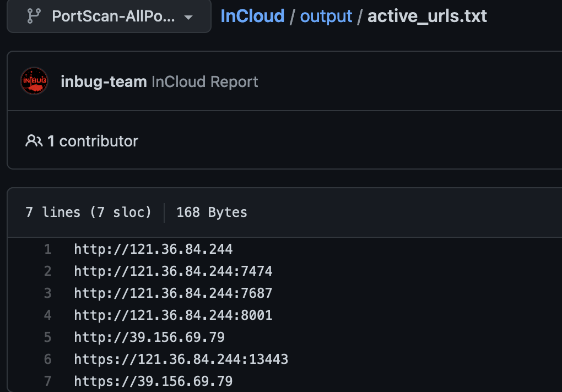Select line number 5
Image resolution: width=562 pixels, height=392 pixels.
(x=48, y=337)
